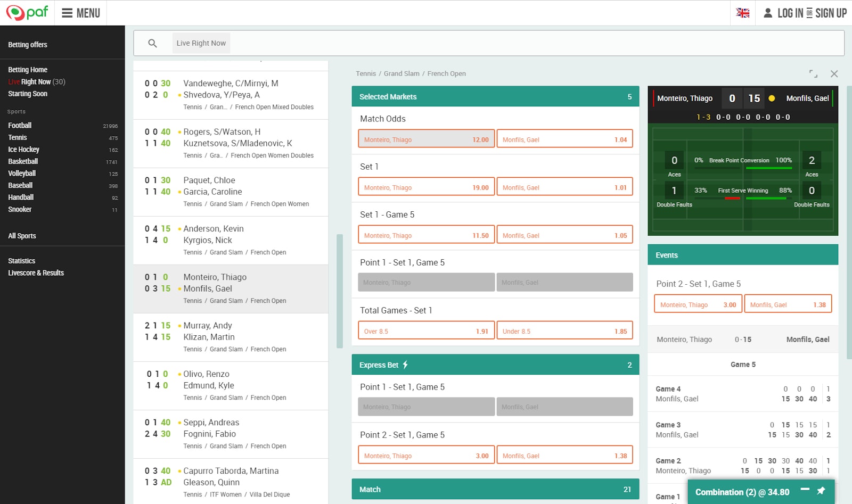Select Over 8.5 in Total Games Set 1
Screen dimensions: 852x504
(x=425, y=330)
